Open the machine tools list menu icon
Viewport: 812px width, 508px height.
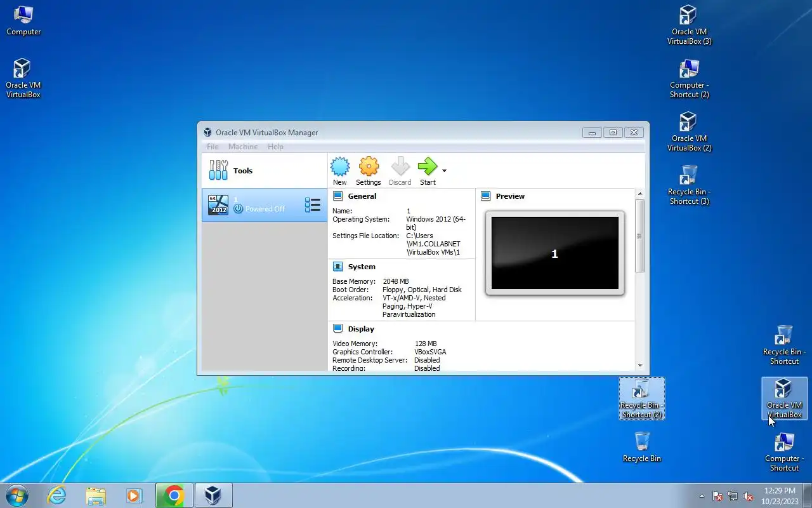coord(313,204)
